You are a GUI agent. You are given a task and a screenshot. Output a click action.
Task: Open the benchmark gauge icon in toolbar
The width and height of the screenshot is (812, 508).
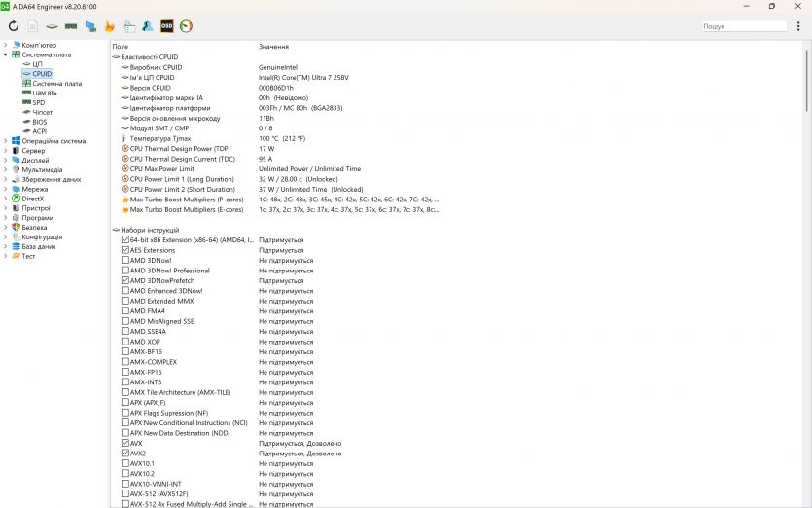pyautogui.click(x=186, y=26)
